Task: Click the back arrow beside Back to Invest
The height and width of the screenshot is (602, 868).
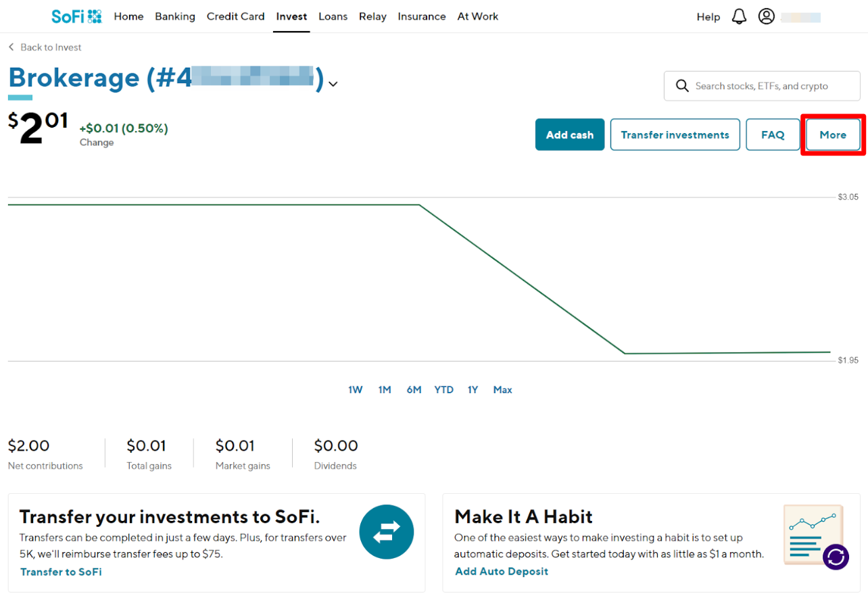Action: (11, 47)
